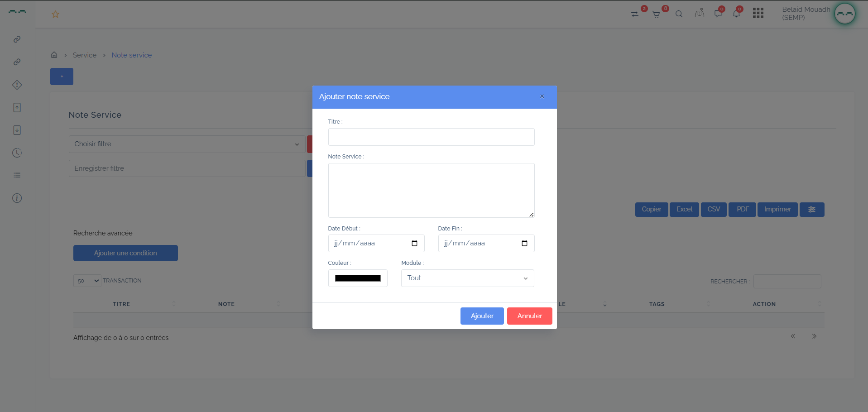Viewport: 868px width, 412px height.
Task: Click the transfer arrows icon
Action: (635, 14)
